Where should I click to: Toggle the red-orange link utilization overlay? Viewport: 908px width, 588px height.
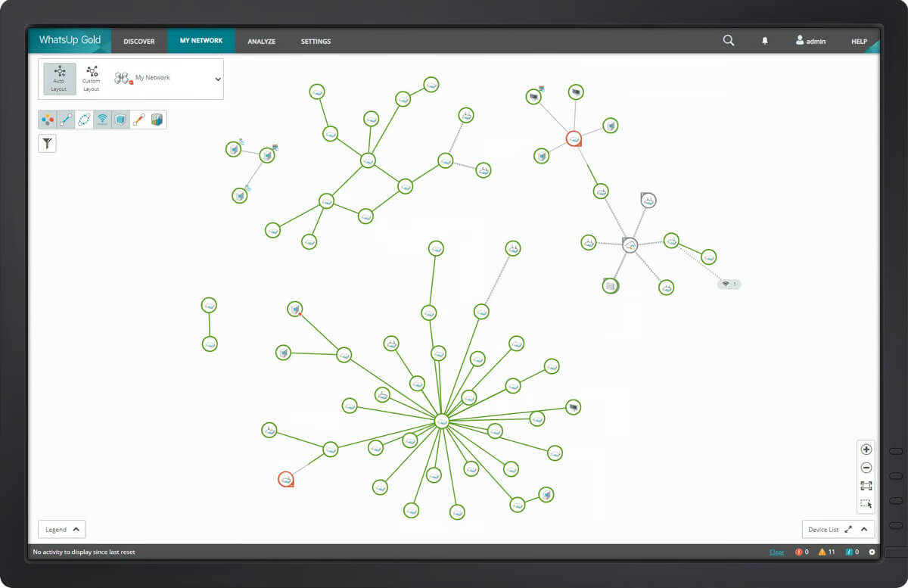click(x=138, y=120)
